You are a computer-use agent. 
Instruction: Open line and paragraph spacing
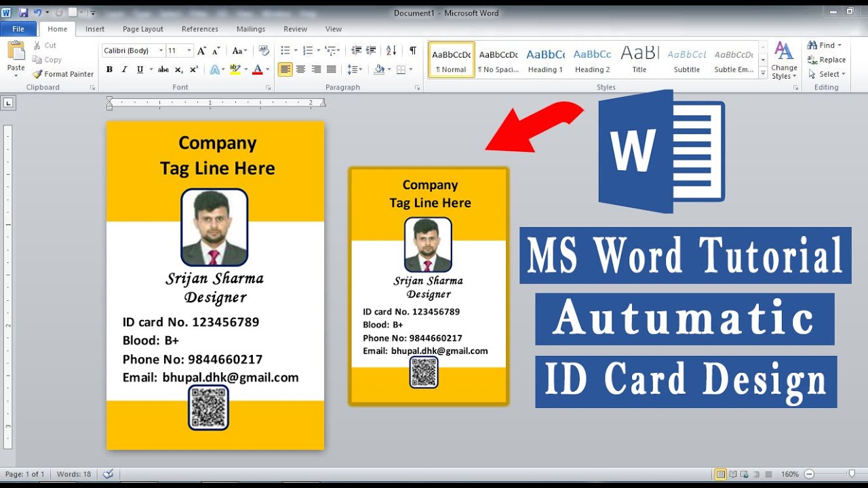tap(353, 69)
